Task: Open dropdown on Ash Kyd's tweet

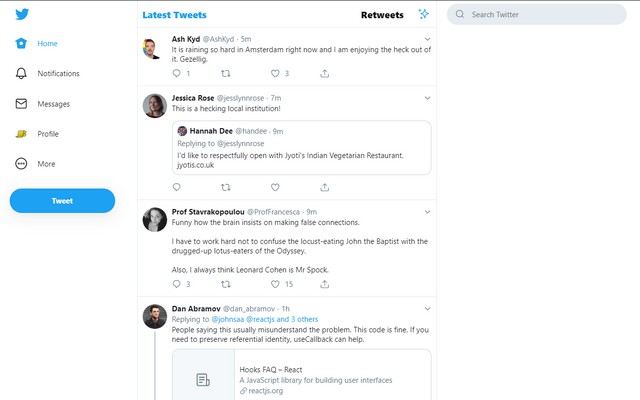Action: point(427,40)
